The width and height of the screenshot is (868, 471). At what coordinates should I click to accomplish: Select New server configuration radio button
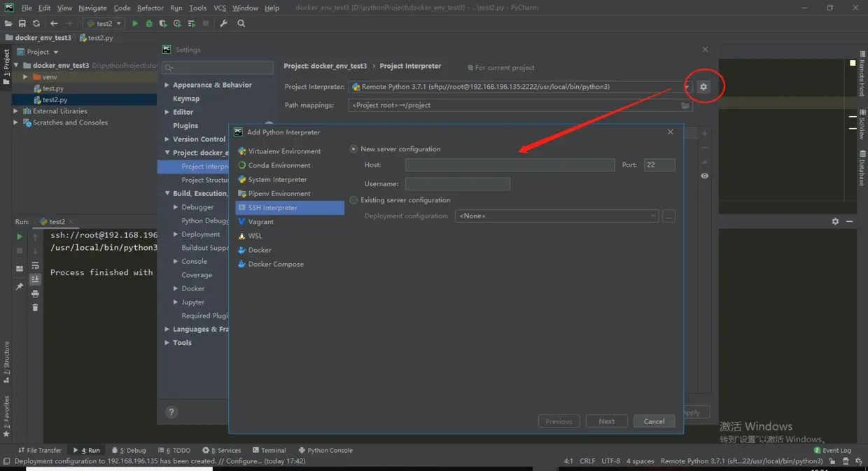pyautogui.click(x=353, y=149)
